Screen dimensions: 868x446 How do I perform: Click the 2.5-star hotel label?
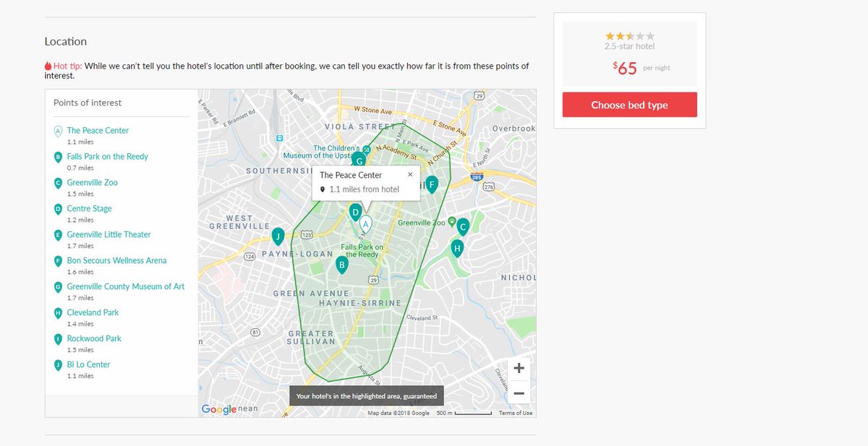[x=629, y=46]
